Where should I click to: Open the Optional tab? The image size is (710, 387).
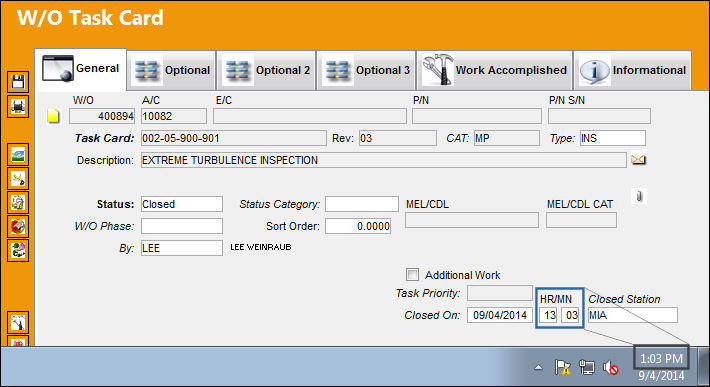click(172, 71)
